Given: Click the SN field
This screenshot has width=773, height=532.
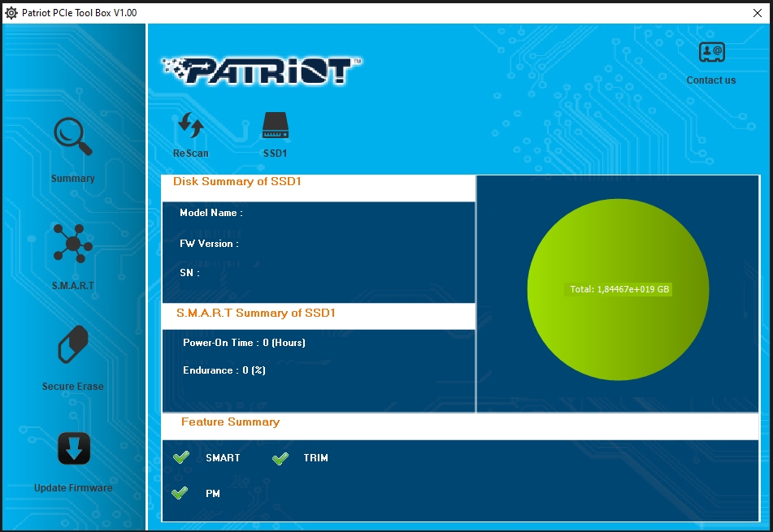Looking at the screenshot, I should [190, 273].
